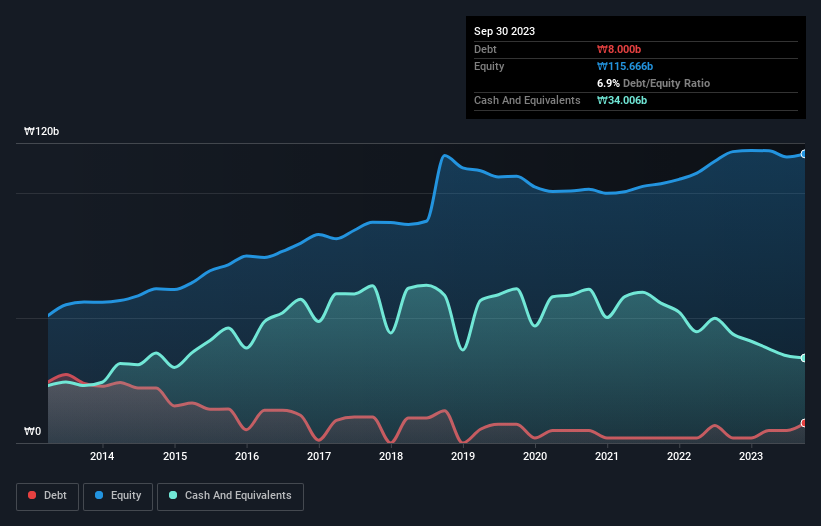Click the ₩8.000b debt value
The image size is (821, 526).
coord(619,49)
